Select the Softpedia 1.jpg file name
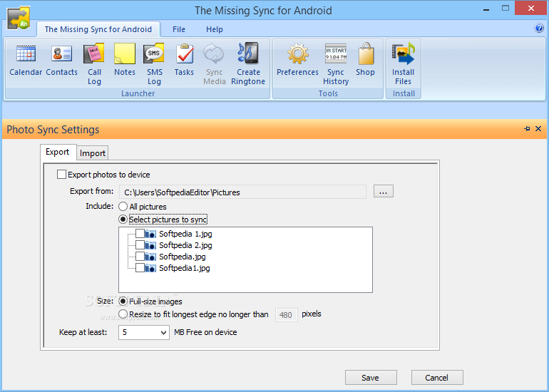Screen dimensions: 549x392 pos(185,234)
